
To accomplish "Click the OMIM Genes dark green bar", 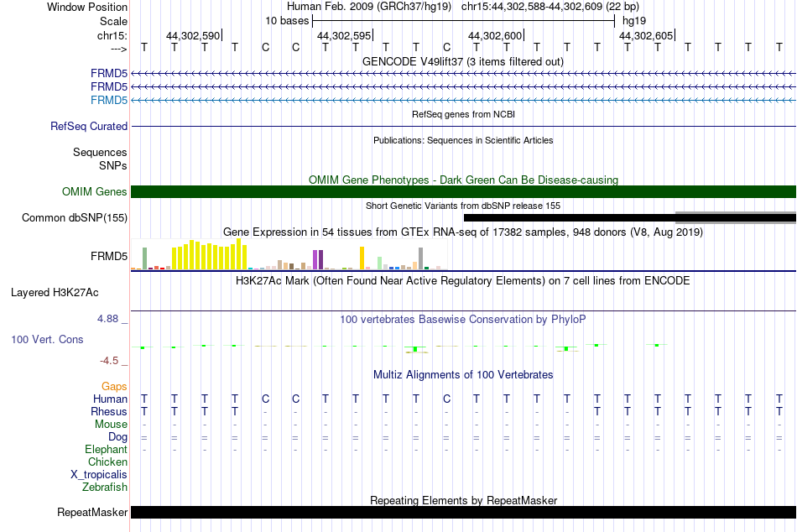I will point(463,192).
